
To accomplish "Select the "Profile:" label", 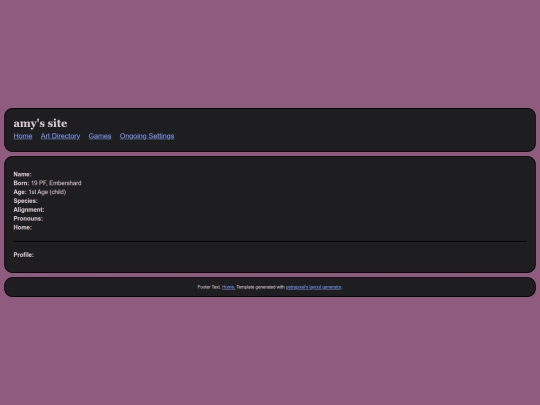I will point(23,255).
